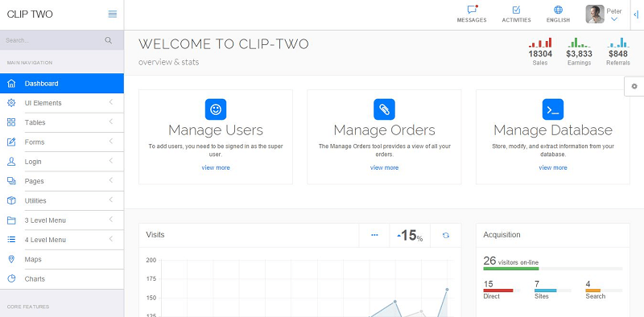Click the Manage Database terminal icon
This screenshot has height=317, width=644.
[x=553, y=109]
